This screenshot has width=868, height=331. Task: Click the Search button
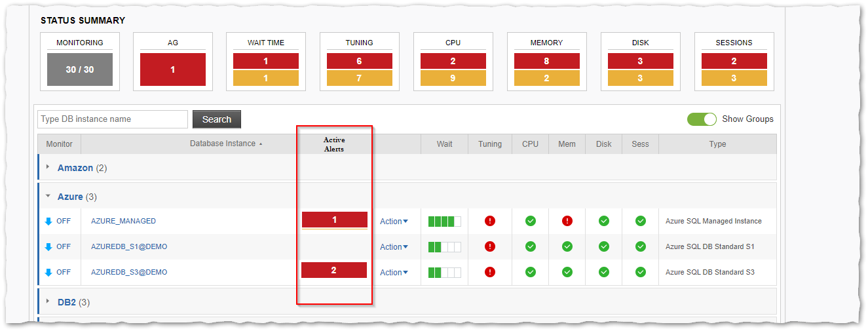coord(217,119)
